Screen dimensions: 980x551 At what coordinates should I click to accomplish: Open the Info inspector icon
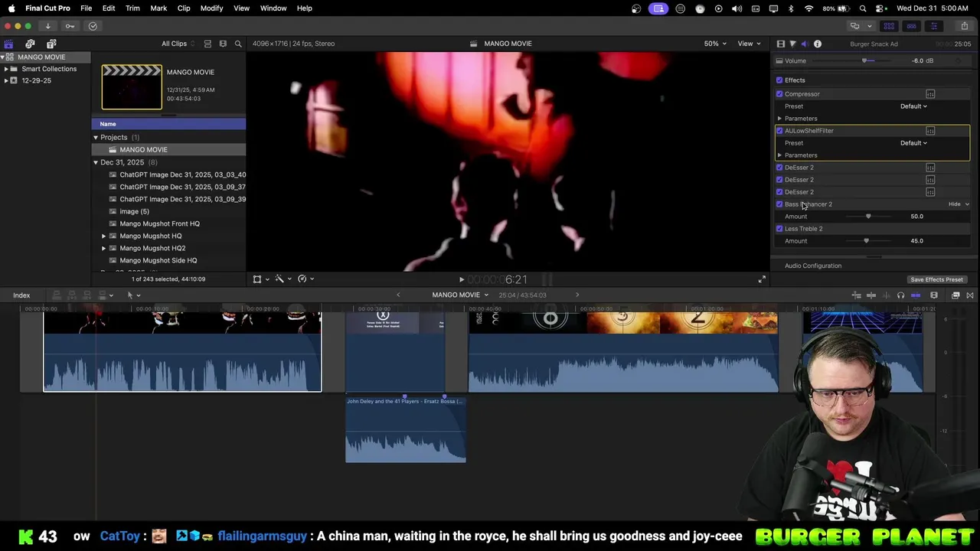[x=818, y=44]
